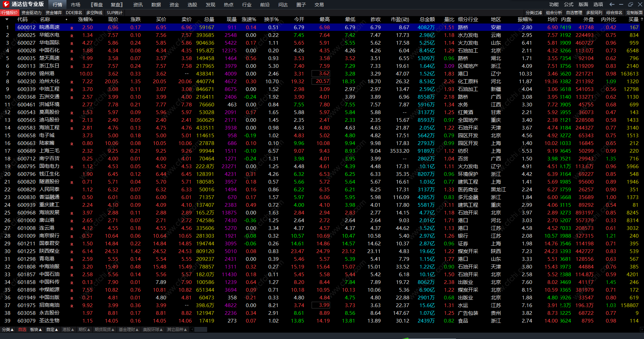The width and height of the screenshot is (644, 339).
Task: Select the 陕西煤业 stock name
Action: (49, 251)
